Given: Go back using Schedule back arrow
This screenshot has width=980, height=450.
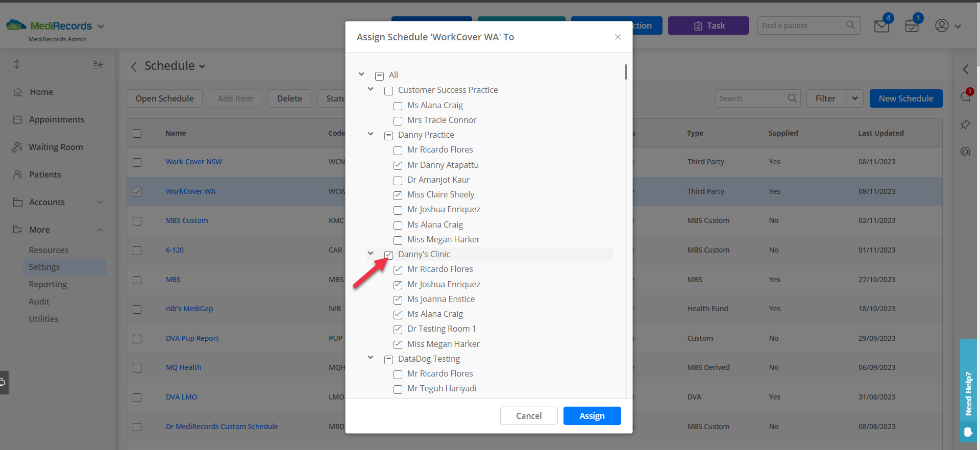Looking at the screenshot, I should coord(134,67).
